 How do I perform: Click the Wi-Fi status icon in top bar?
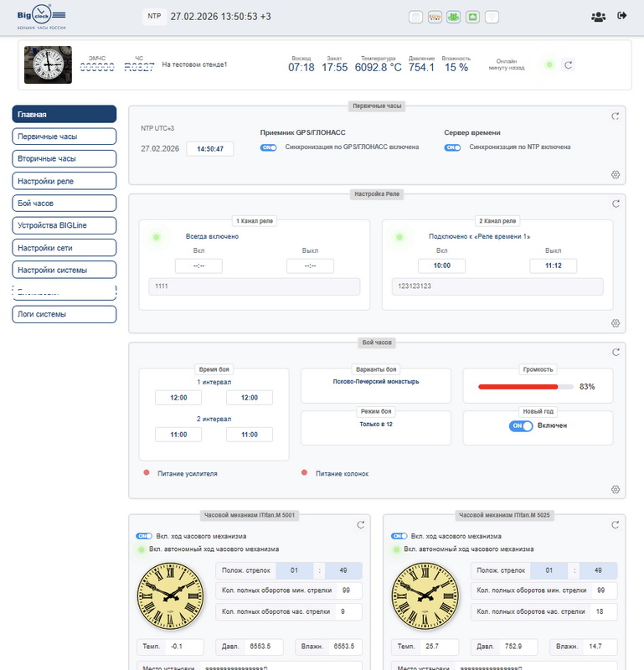(x=494, y=16)
